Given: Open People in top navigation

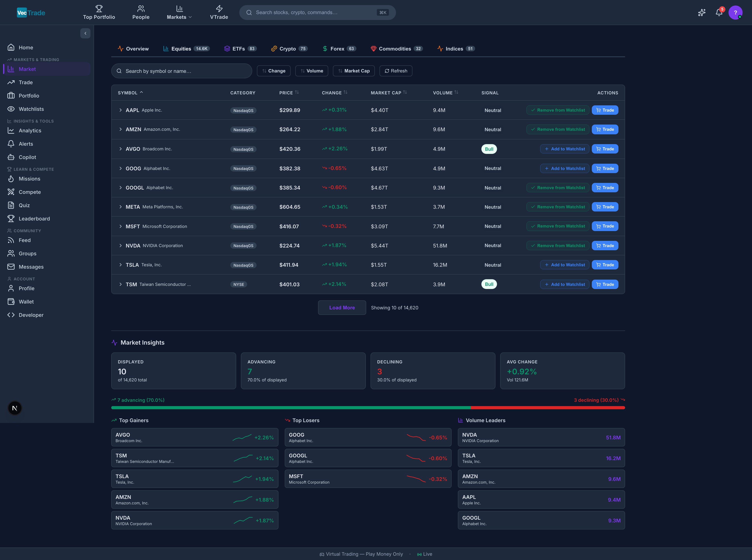Looking at the screenshot, I should pos(141,13).
